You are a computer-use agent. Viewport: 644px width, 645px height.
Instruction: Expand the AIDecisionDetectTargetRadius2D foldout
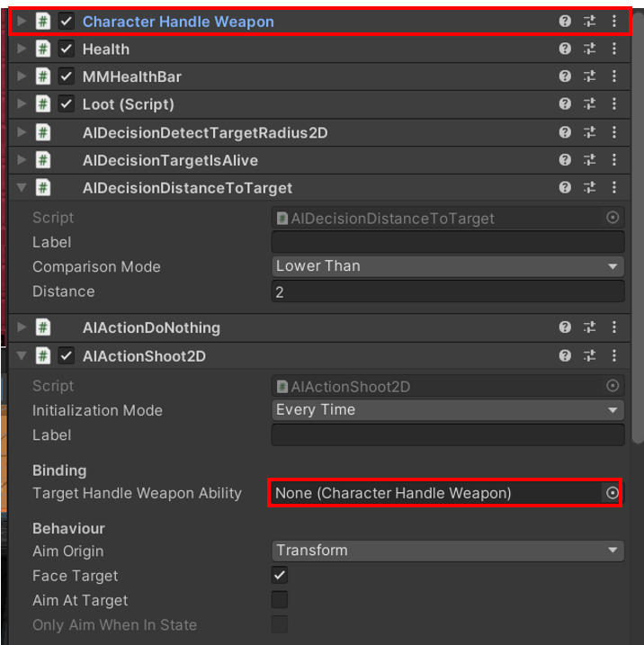[22, 132]
